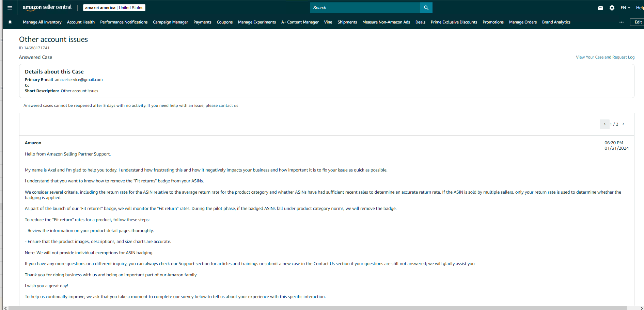644x310 pixels.
Task: Open the settings gear icon
Action: (612, 7)
